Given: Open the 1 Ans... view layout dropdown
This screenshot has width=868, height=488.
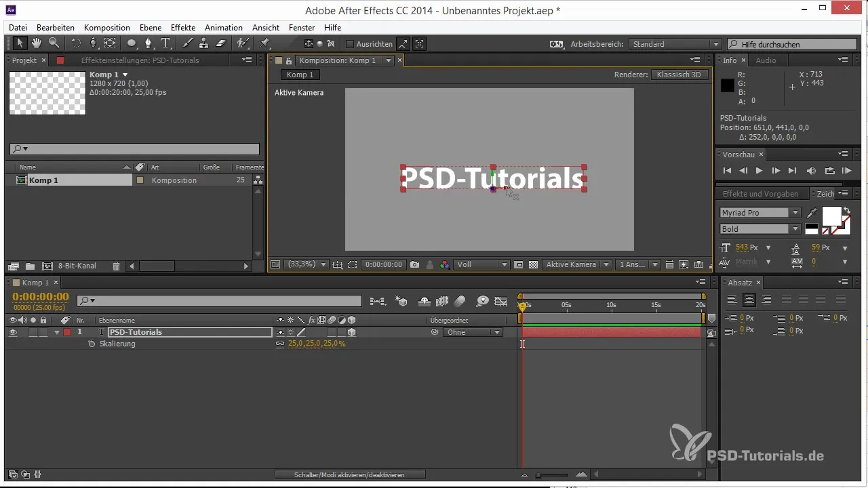Looking at the screenshot, I should coord(638,264).
